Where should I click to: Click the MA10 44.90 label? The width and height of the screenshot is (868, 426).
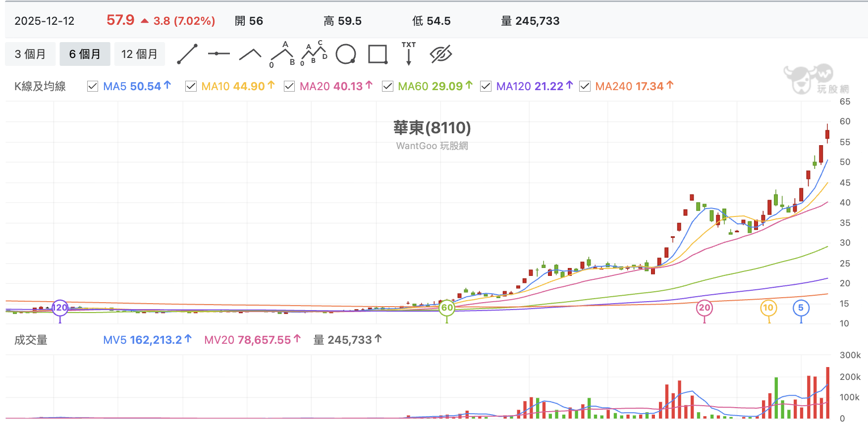coord(238,86)
